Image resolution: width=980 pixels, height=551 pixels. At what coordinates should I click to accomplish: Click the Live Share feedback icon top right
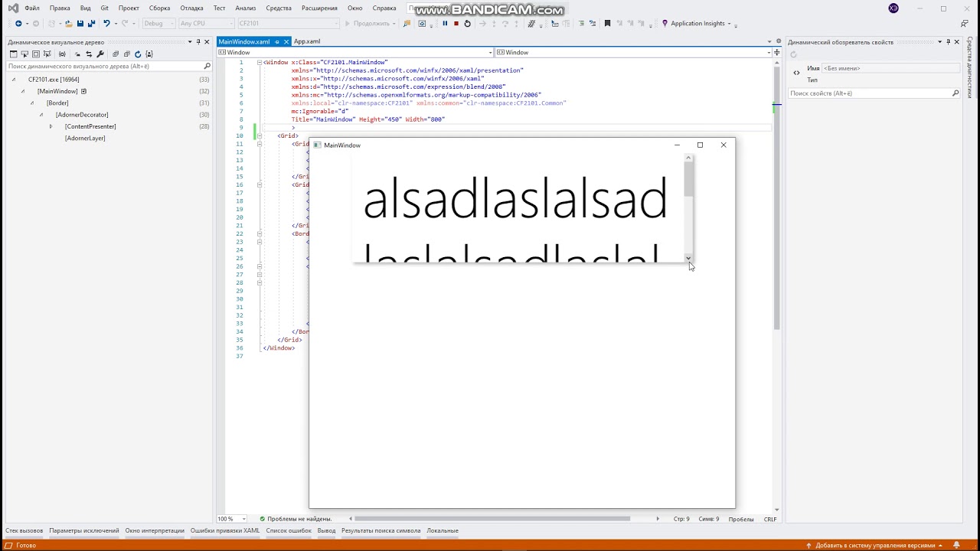pyautogui.click(x=964, y=24)
